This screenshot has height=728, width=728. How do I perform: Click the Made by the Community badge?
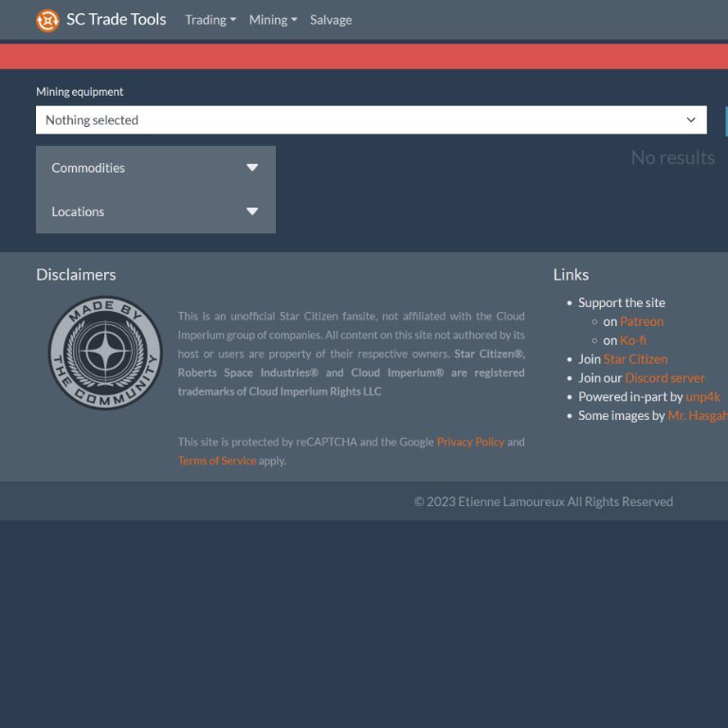point(105,353)
